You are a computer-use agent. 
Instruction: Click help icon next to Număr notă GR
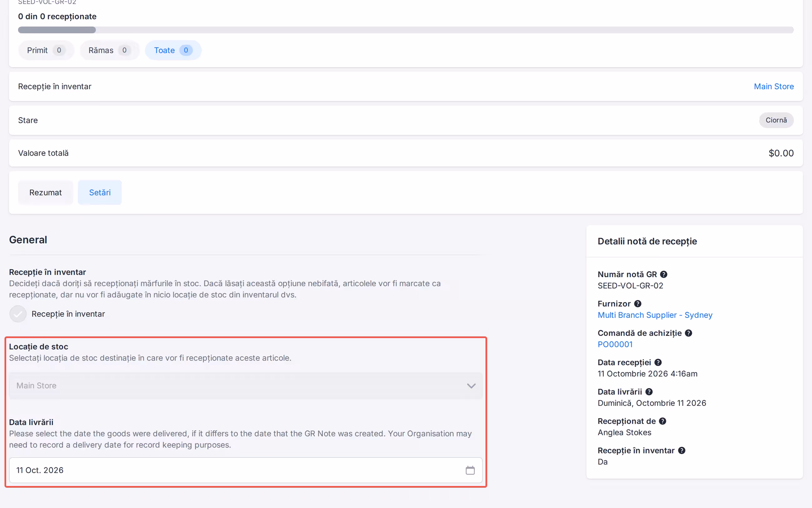click(663, 274)
